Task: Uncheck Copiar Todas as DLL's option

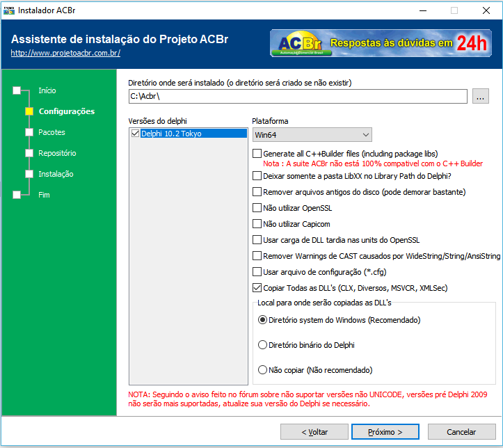Action: [257, 288]
